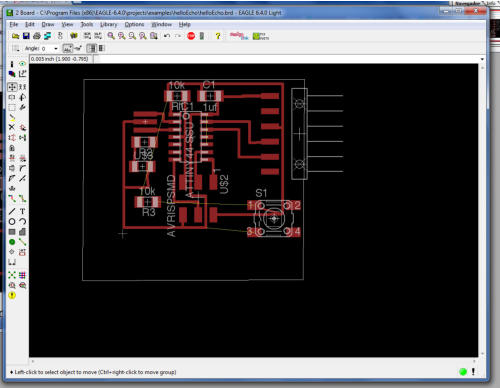500x388 pixels.
Task: Click the Print toolbar icon
Action: pos(37,36)
